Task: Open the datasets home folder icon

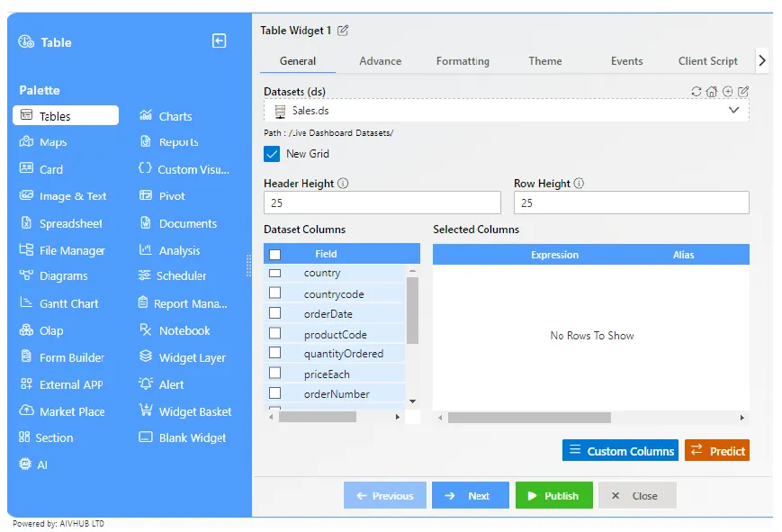Action: point(712,91)
